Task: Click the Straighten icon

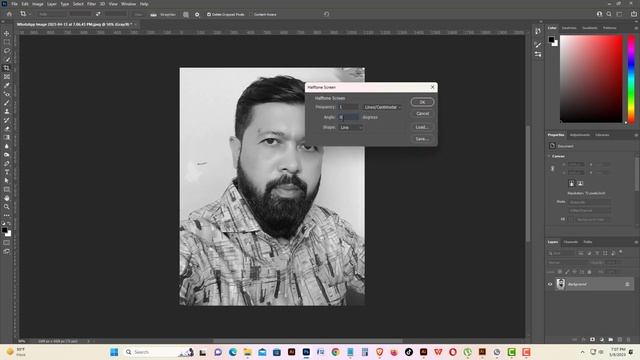Action: pos(153,14)
